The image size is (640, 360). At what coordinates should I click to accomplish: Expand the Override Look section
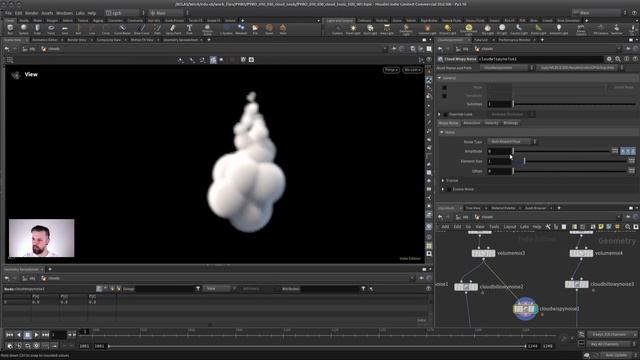click(x=440, y=114)
